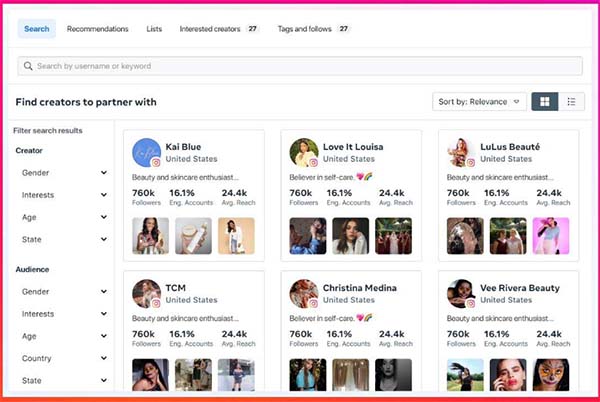
Task: Open LuLus Beauté's profile avatar
Action: (x=461, y=153)
